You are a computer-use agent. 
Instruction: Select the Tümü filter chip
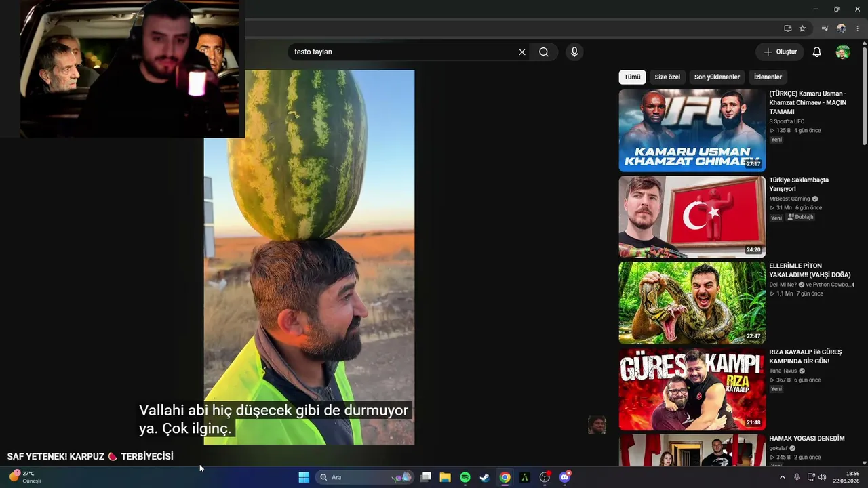click(x=632, y=77)
